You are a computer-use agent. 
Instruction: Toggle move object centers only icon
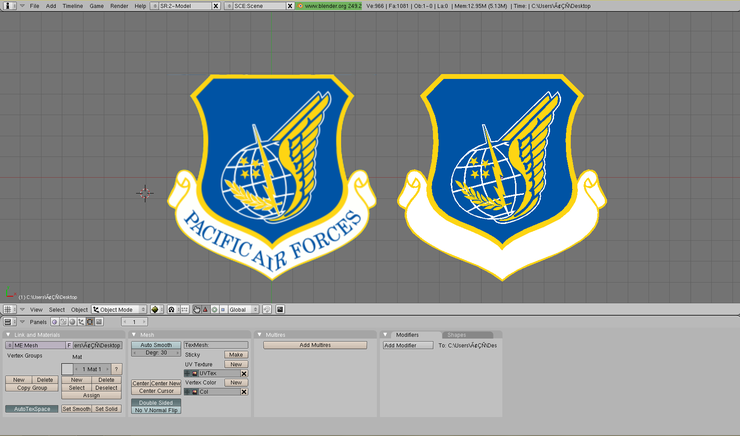(185, 310)
